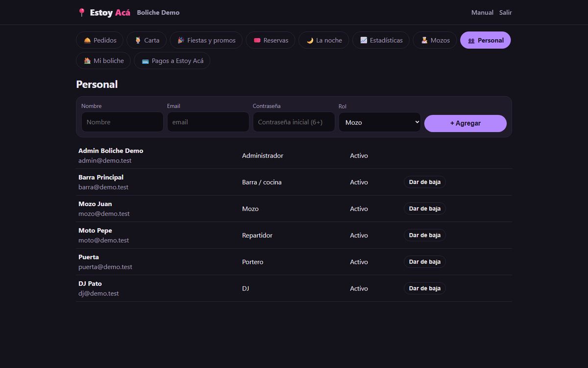Click the + Agregar button
Image resolution: width=588 pixels, height=368 pixels.
click(x=465, y=123)
